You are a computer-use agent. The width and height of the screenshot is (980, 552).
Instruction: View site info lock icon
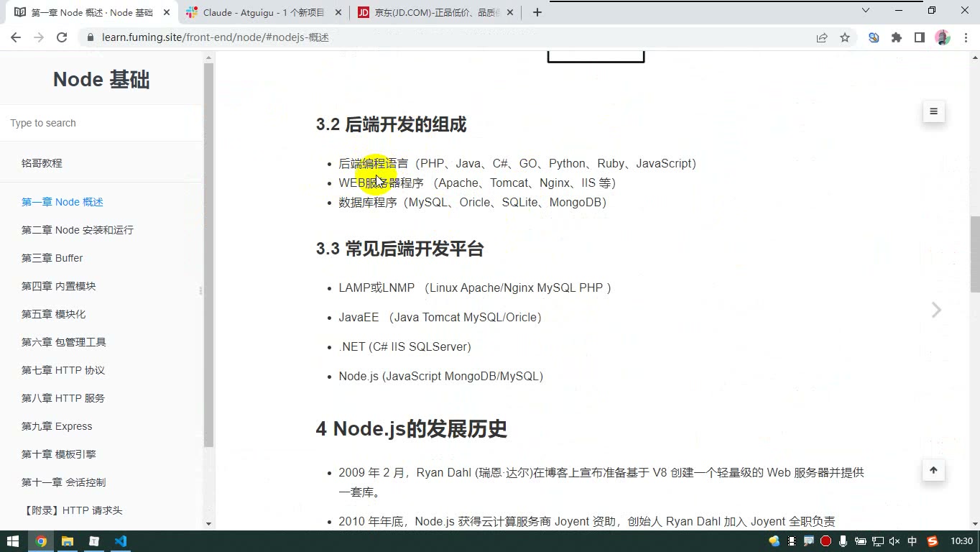[x=90, y=37]
